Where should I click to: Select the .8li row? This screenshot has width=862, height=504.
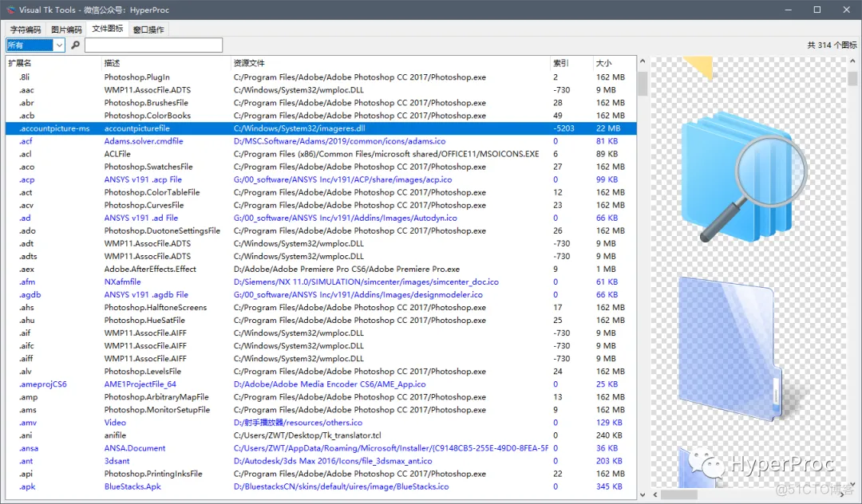[x=321, y=77]
